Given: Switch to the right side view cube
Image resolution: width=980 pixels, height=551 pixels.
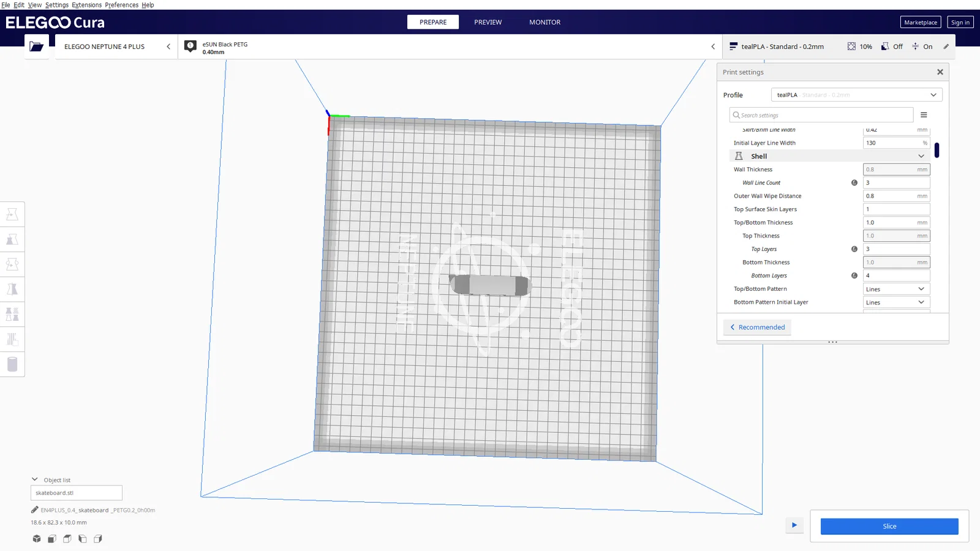Looking at the screenshot, I should point(98,539).
